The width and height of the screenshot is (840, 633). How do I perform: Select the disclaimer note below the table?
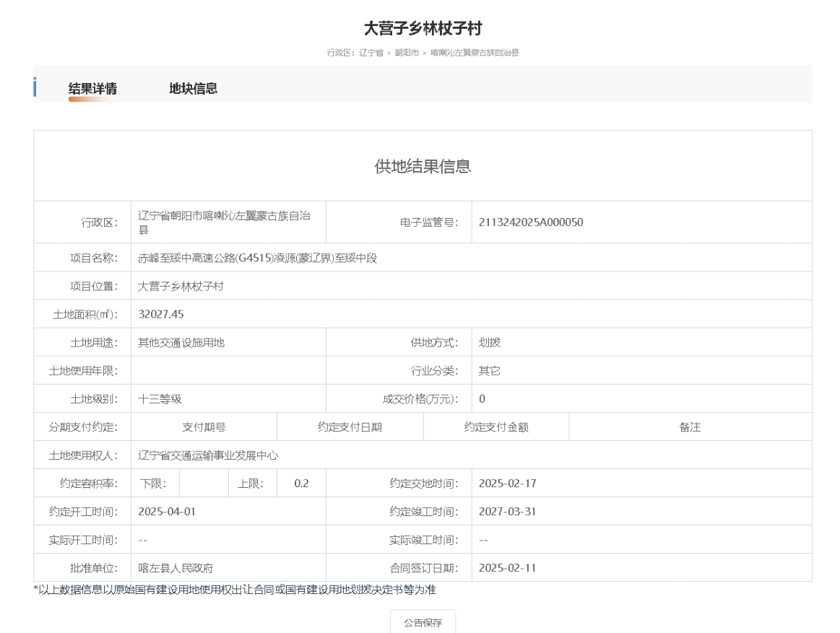(235, 590)
